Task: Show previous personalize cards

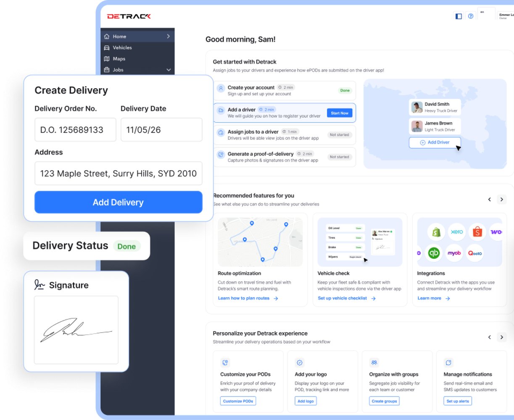Action: 490,337
